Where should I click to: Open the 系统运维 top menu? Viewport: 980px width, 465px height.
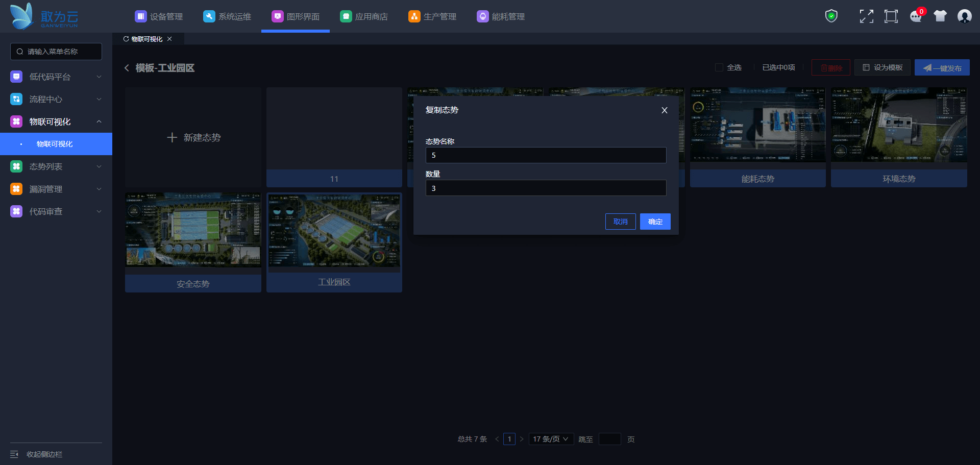click(x=227, y=16)
